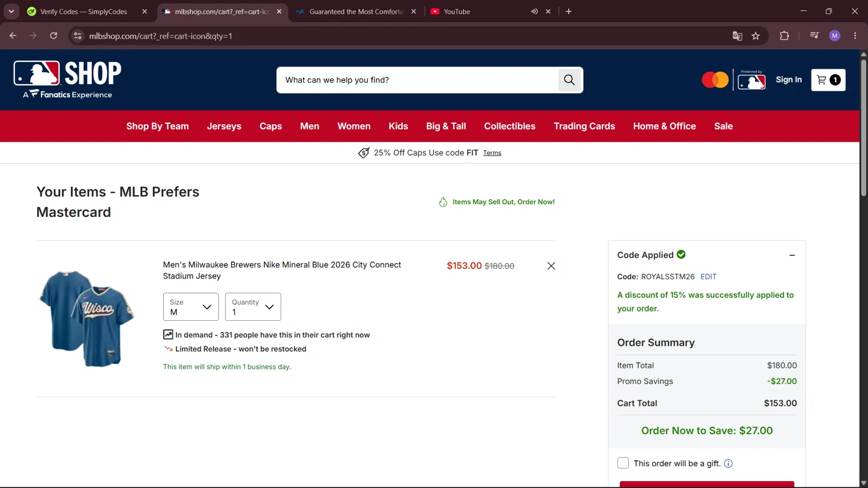Click the MLB Shop logo
Viewport: 868px width, 488px height.
click(x=68, y=80)
